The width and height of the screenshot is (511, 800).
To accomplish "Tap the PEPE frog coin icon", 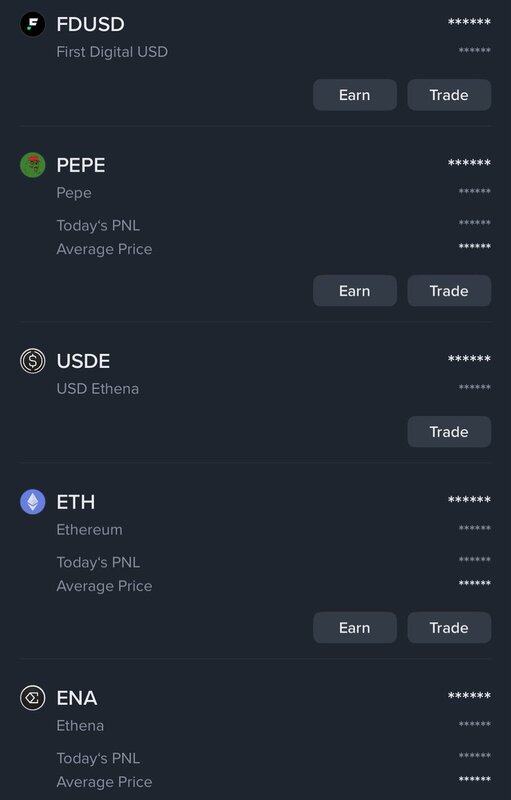I will 33,165.
